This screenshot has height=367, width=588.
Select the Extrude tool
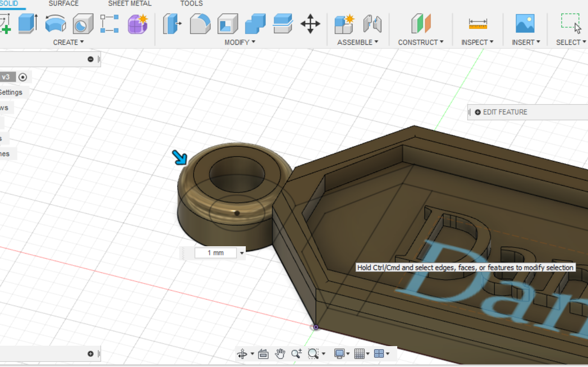[x=28, y=24]
